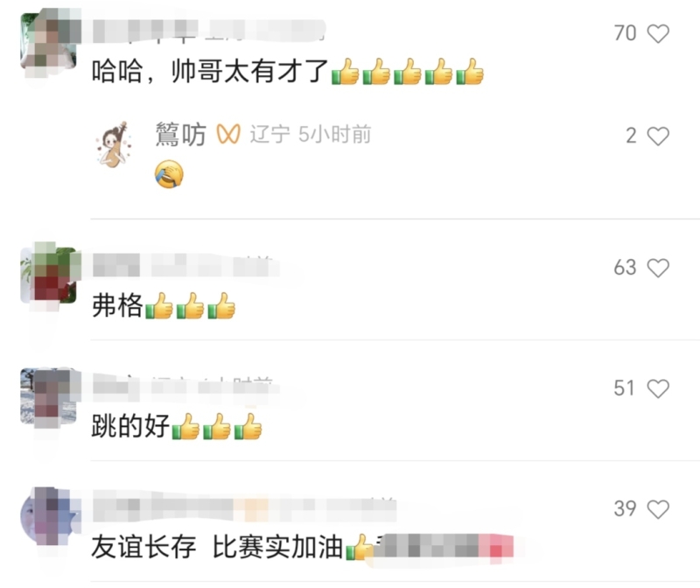Screen dimensions: 700x588
Task: Open the username 鶯吣
Action: pos(180,135)
